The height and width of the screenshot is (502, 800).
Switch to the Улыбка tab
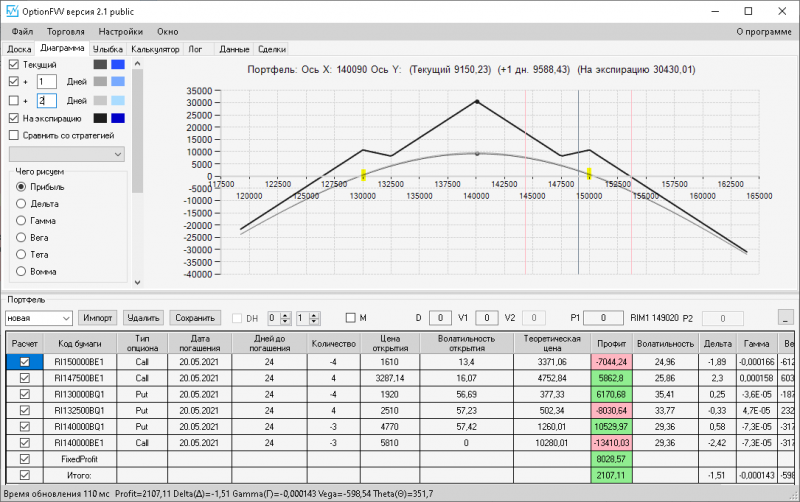pyautogui.click(x=108, y=49)
